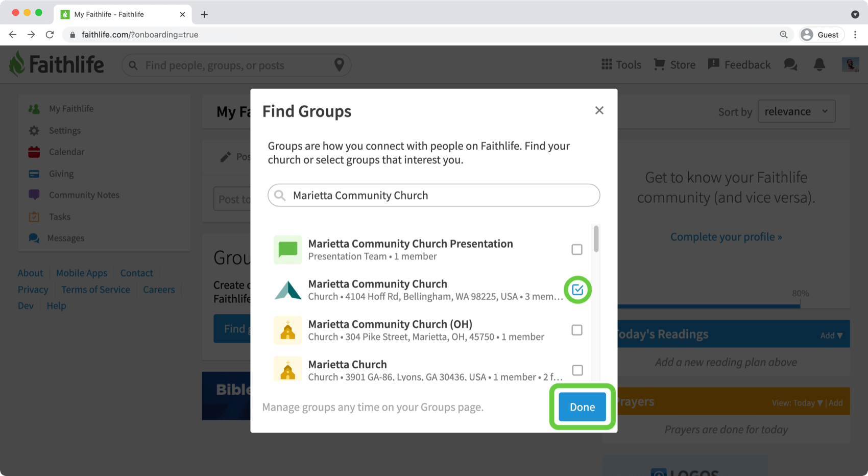Open the Store cart icon

click(660, 64)
